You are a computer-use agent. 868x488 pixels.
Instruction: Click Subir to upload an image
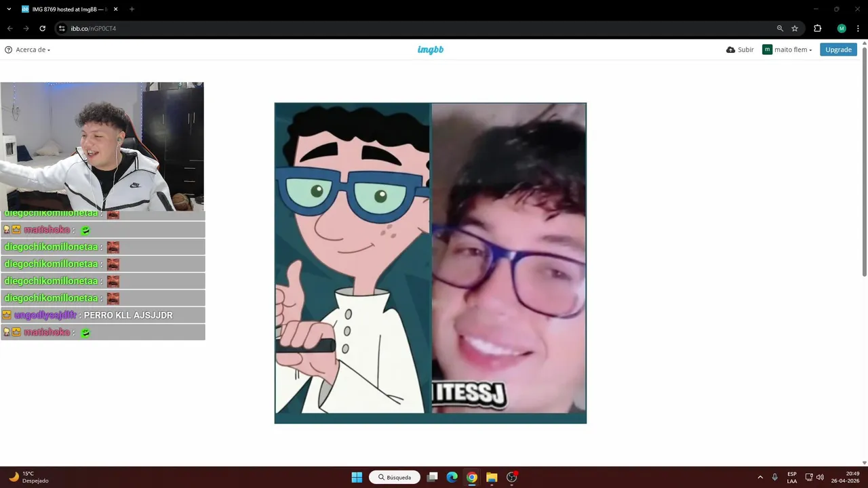(x=740, y=49)
